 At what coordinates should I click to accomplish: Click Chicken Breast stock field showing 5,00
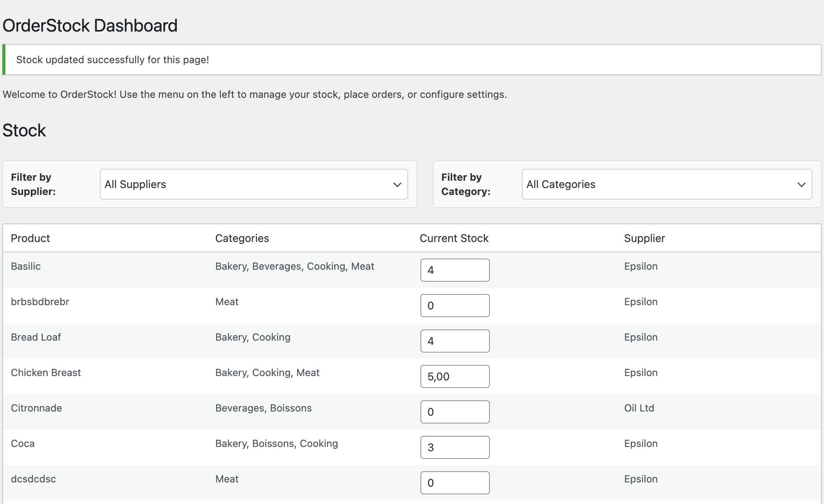455,376
